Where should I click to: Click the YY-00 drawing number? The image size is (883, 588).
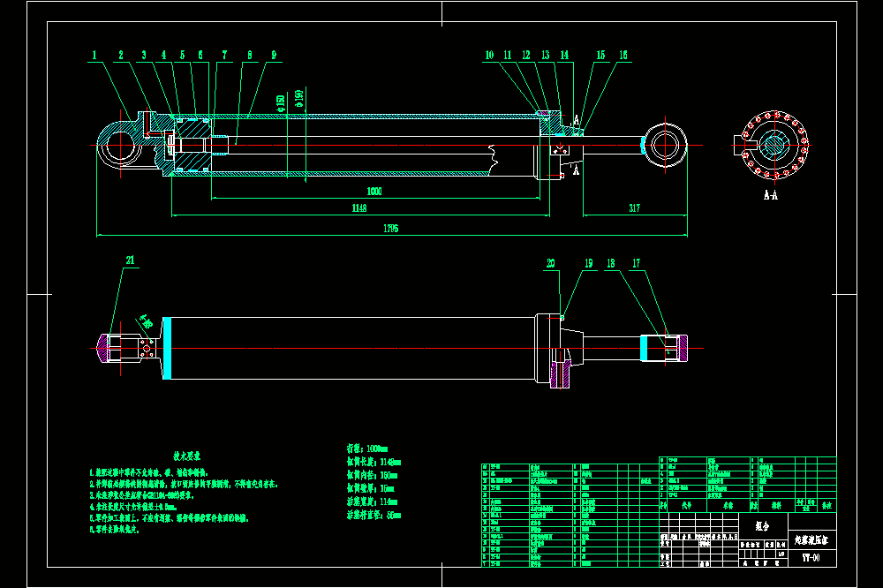[811, 558]
